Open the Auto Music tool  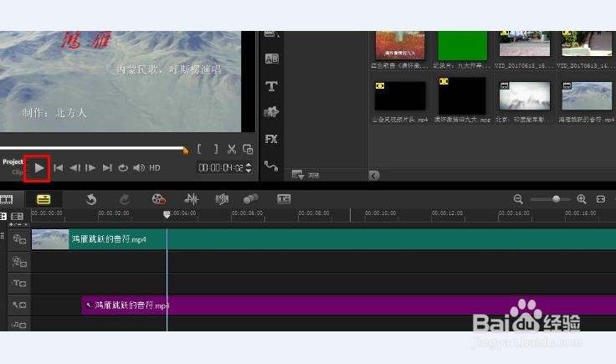point(222,199)
